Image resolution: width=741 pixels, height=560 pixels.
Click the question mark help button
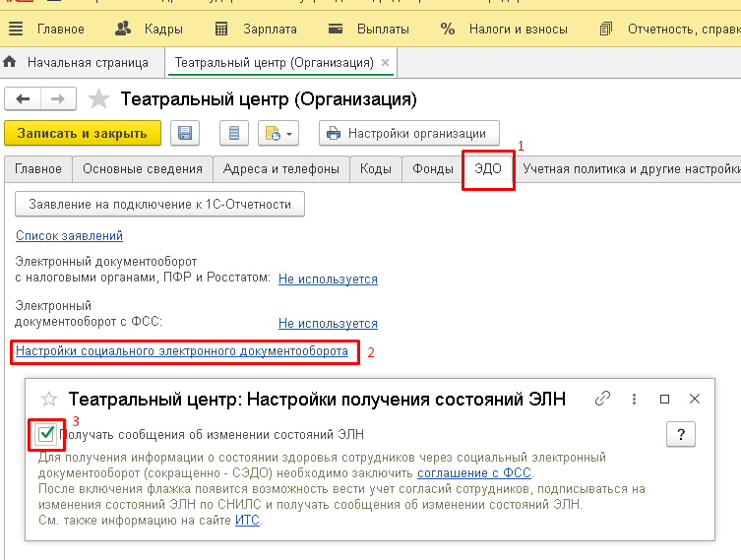tap(681, 434)
